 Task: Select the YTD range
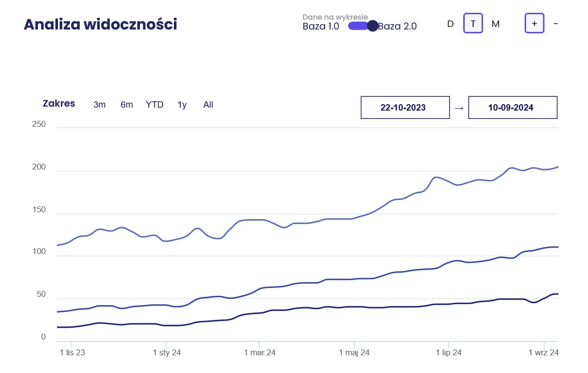tap(155, 105)
